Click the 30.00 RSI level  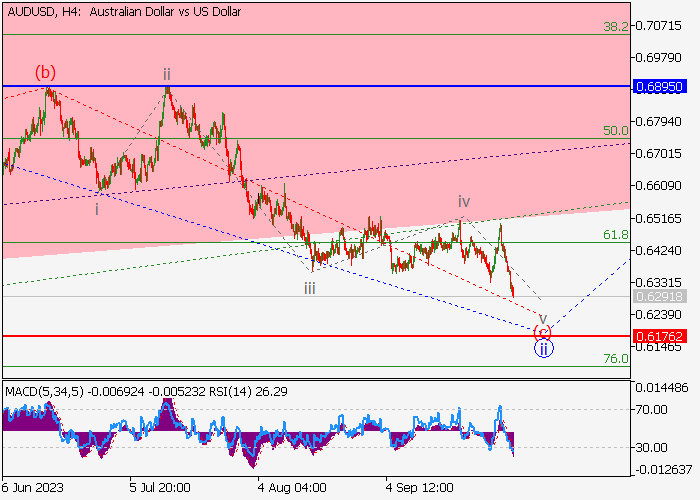point(651,447)
